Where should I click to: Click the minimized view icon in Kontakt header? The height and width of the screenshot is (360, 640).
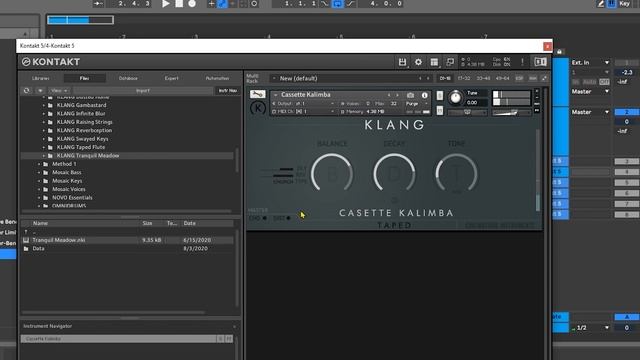pos(450,62)
